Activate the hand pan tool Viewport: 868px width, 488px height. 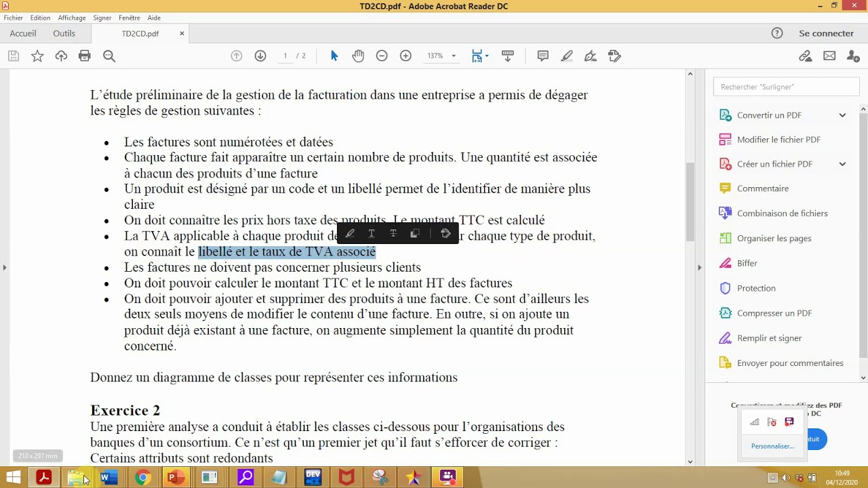[x=358, y=56]
